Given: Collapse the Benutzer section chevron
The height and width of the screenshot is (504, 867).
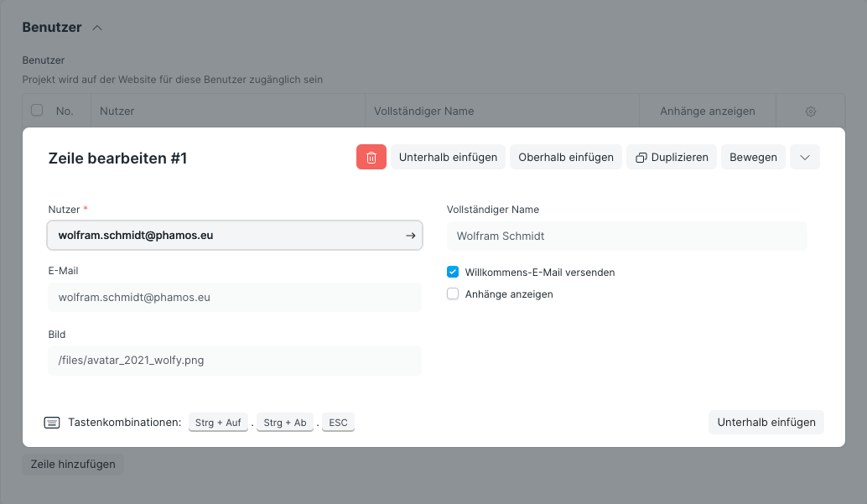Looking at the screenshot, I should pyautogui.click(x=97, y=28).
